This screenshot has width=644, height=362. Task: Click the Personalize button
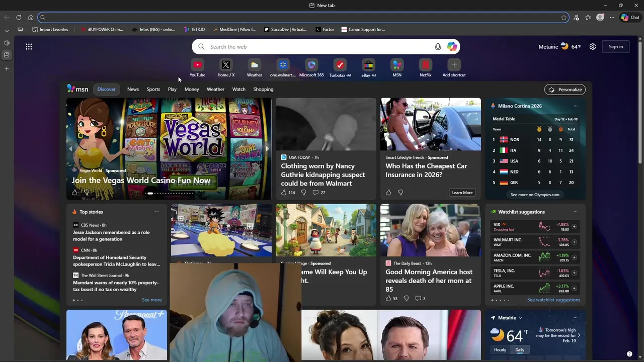coord(565,89)
